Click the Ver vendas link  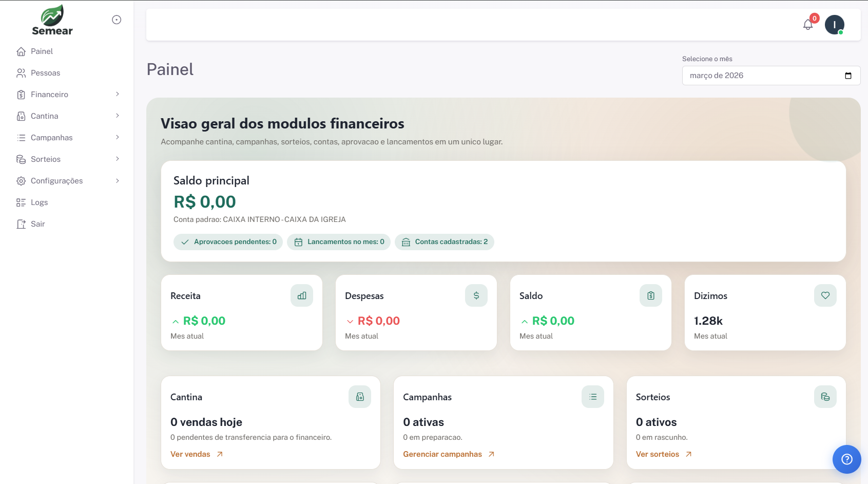pyautogui.click(x=190, y=454)
